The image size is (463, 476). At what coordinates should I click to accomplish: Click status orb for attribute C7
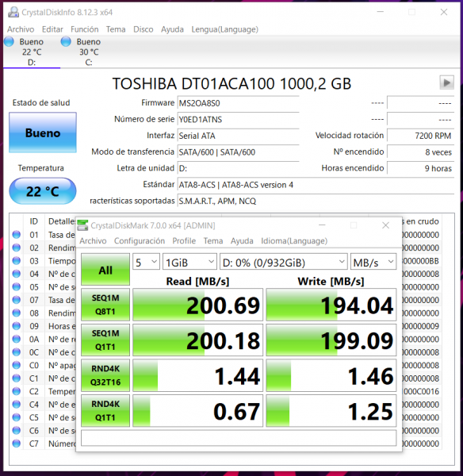pos(17,443)
